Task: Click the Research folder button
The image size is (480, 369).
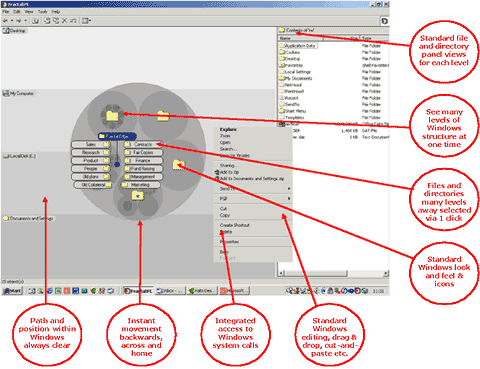Action: (91, 152)
